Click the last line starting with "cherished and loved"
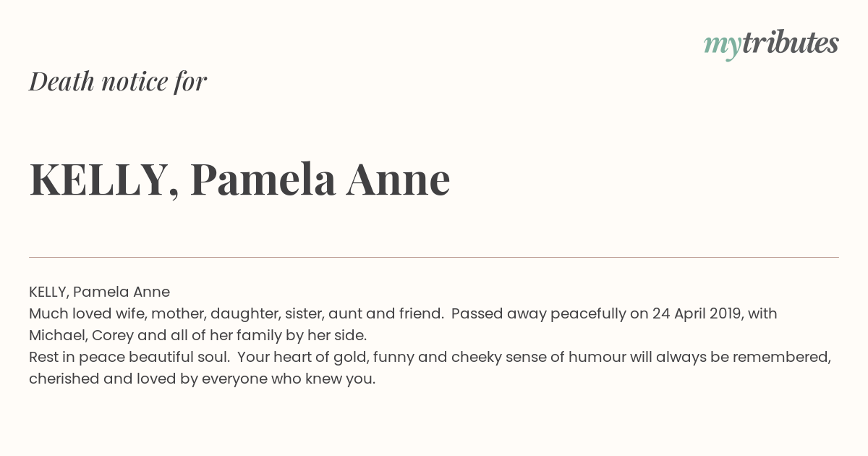The image size is (868, 456). [203, 379]
